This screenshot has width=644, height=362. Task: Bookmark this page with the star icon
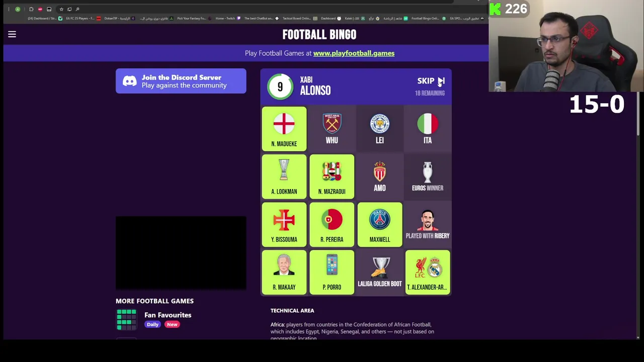coord(61,9)
